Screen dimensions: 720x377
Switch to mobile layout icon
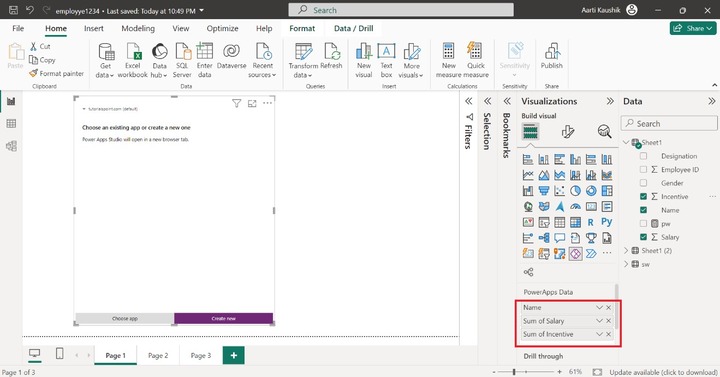pyautogui.click(x=59, y=354)
